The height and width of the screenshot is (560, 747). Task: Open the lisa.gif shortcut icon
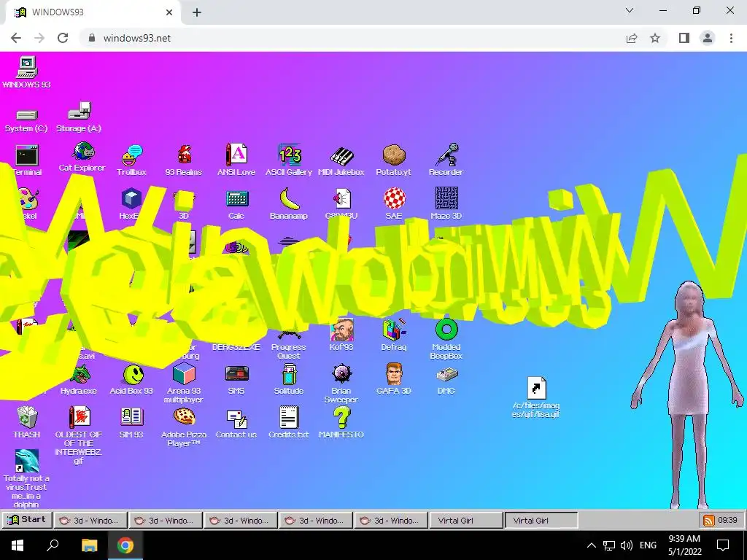click(536, 388)
